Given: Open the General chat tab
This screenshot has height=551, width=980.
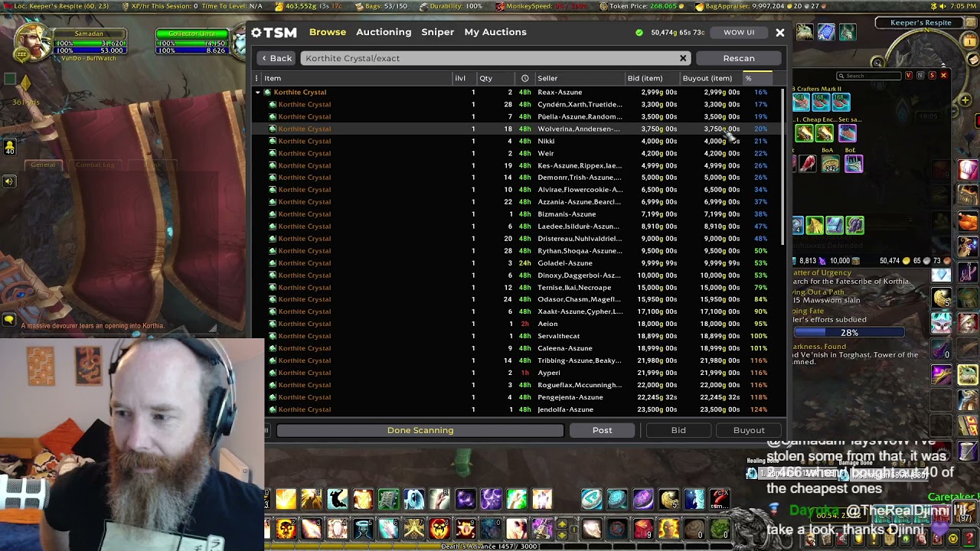Looking at the screenshot, I should click(43, 165).
